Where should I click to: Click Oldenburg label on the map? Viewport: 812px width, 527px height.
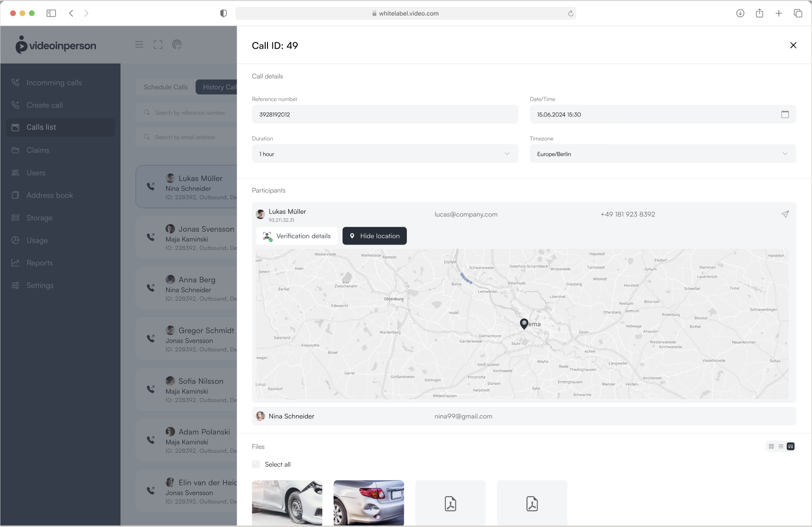click(x=394, y=299)
